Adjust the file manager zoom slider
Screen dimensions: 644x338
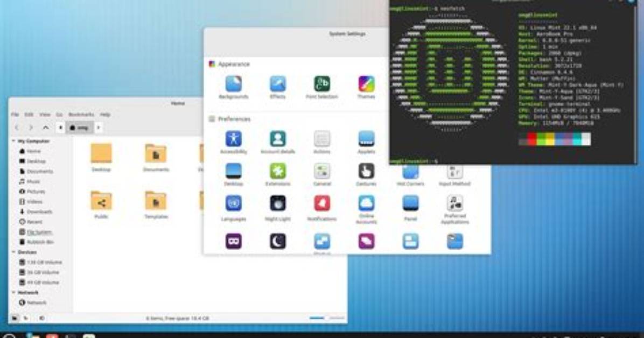(326, 318)
